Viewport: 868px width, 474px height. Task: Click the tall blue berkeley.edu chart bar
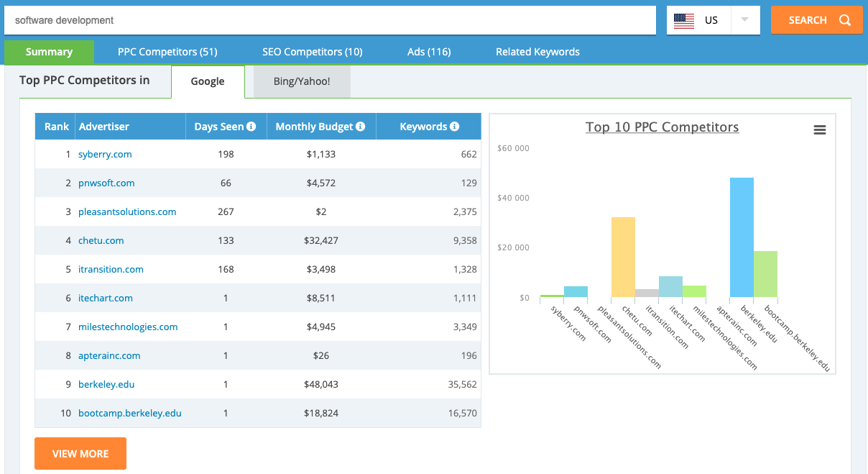[742, 237]
